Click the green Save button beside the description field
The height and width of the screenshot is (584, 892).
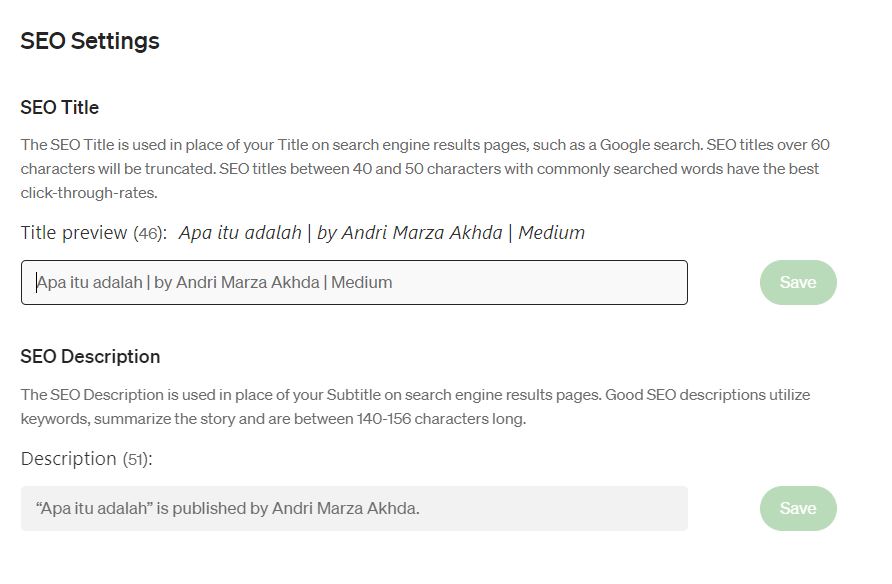pyautogui.click(x=797, y=508)
